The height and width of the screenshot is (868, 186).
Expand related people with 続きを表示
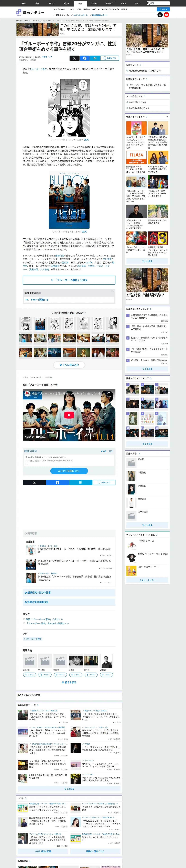tap(69, 682)
